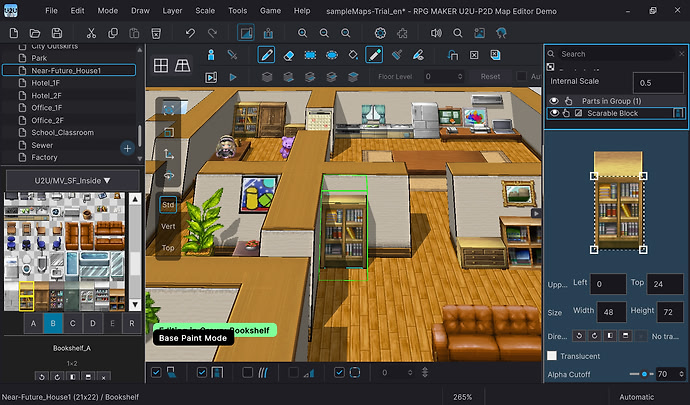This screenshot has width=690, height=405.
Task: Save the project with the floppy disk icon
Action: tap(57, 33)
